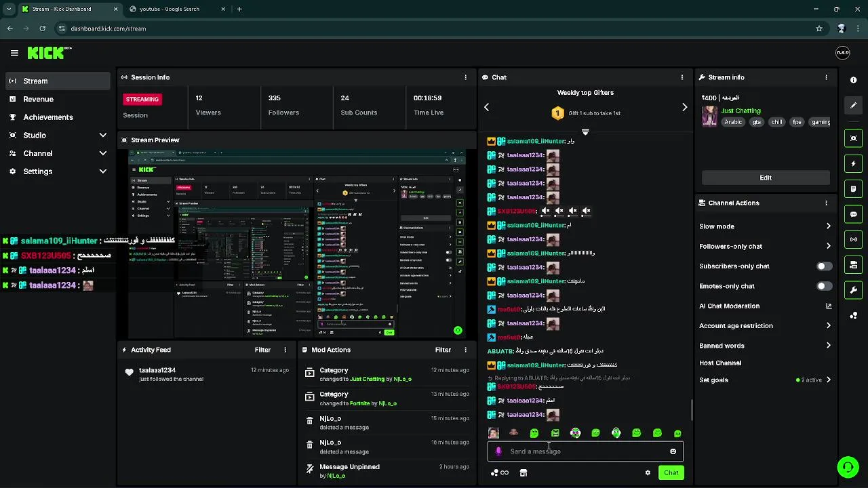The width and height of the screenshot is (868, 488).
Task: Click the wrench icon in right toolbar
Action: coord(853,290)
